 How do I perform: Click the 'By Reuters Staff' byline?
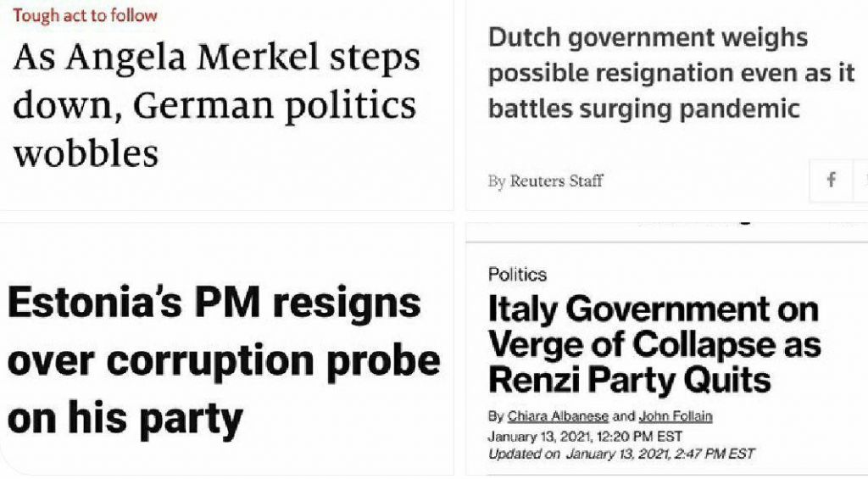(545, 181)
